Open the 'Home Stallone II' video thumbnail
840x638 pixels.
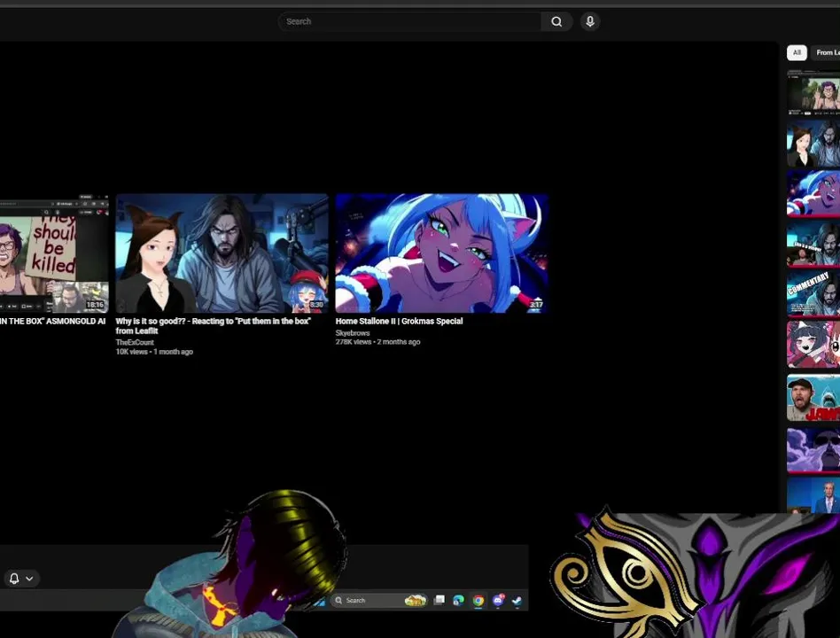[441, 253]
